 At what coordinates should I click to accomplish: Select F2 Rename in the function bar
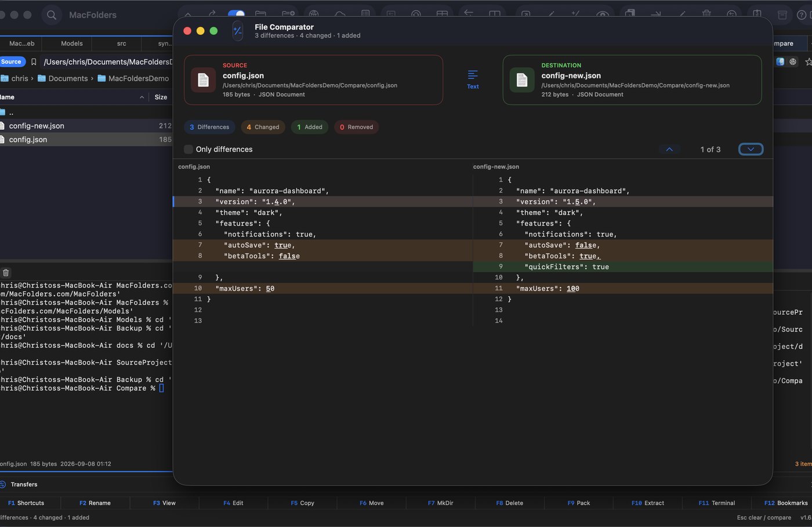click(95, 503)
